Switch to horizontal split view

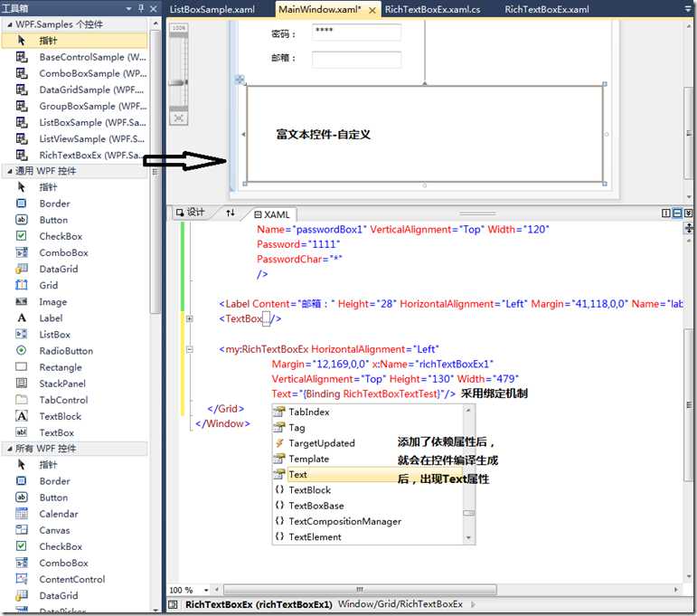pyautogui.click(x=677, y=213)
